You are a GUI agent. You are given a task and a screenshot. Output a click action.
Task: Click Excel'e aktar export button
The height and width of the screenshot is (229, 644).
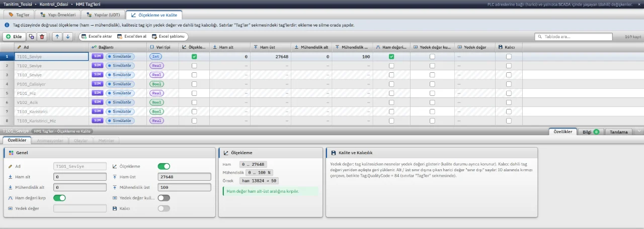97,37
